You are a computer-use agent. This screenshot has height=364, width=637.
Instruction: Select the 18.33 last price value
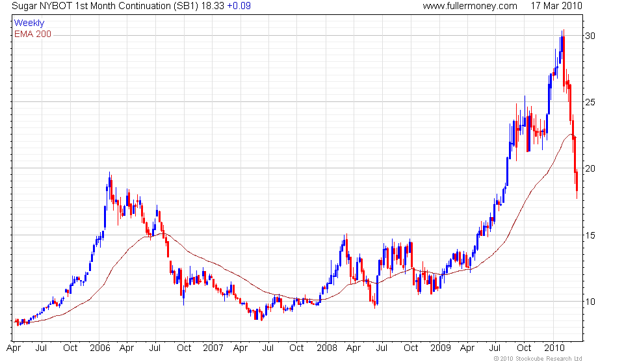coord(213,6)
